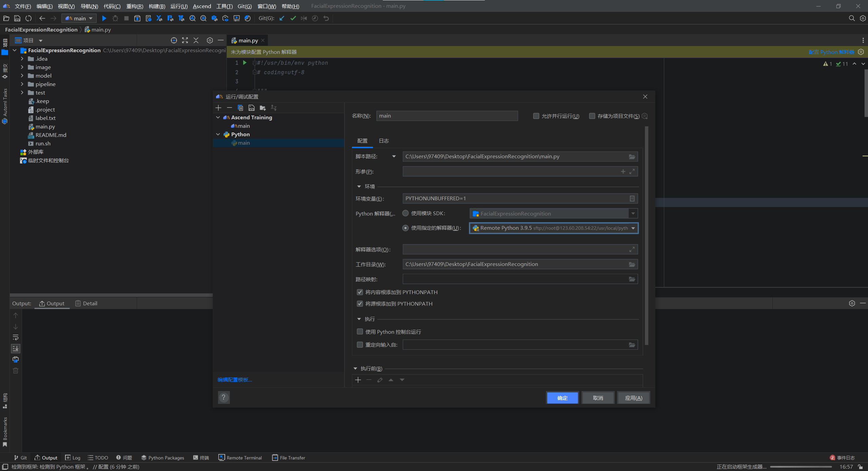Copy the selected run configuration icon

coord(240,108)
